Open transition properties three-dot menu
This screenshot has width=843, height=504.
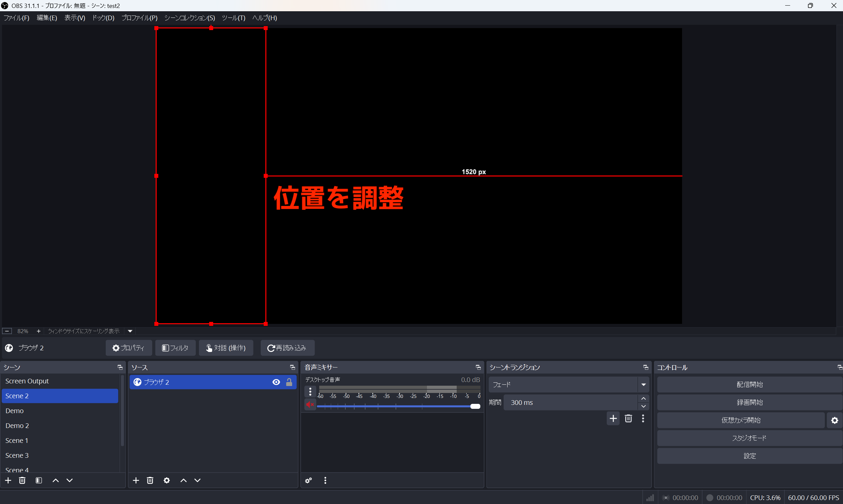643,418
